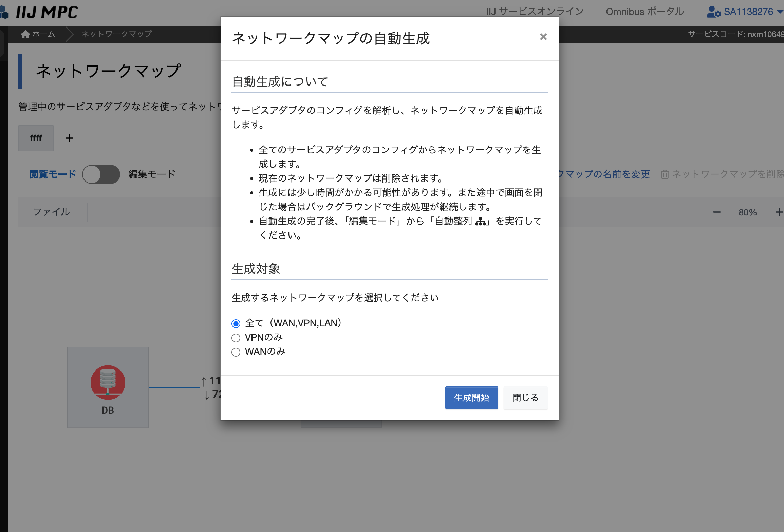
Task: Click the plus icon to add map tab
Action: [x=69, y=138]
